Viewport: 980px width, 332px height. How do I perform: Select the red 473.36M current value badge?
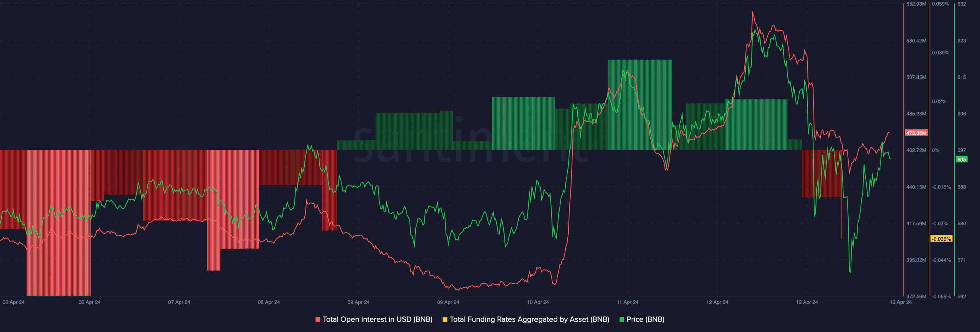coord(916,133)
